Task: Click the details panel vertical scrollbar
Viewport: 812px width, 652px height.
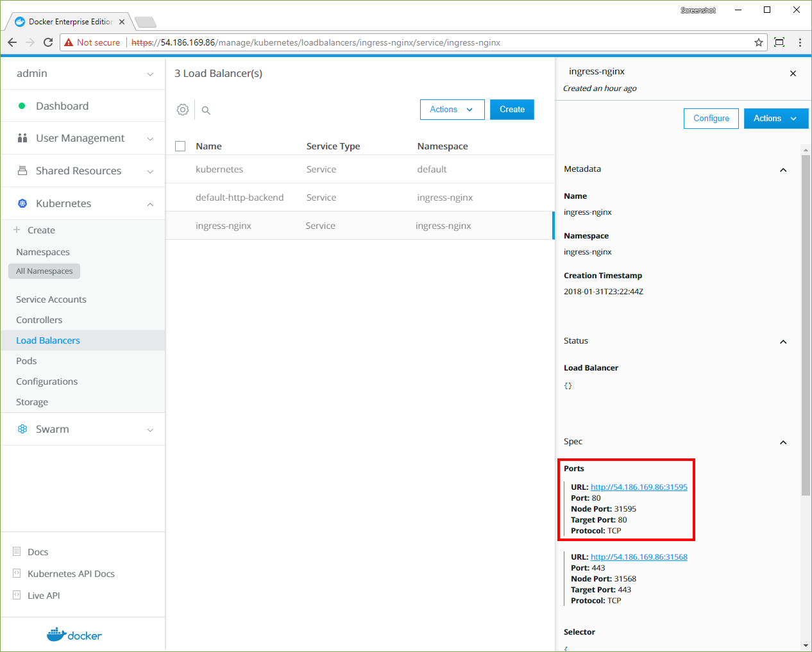Action: [806, 325]
